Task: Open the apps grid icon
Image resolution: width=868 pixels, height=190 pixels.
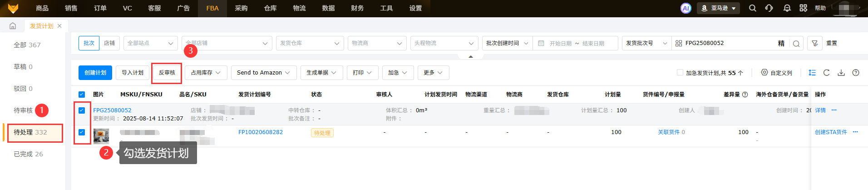Action: pyautogui.click(x=803, y=8)
